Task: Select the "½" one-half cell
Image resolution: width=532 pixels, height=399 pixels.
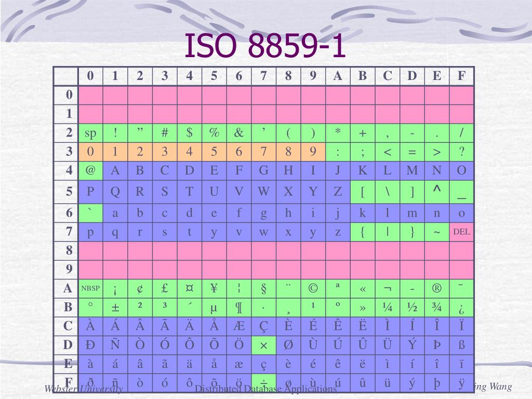Action: click(x=412, y=308)
